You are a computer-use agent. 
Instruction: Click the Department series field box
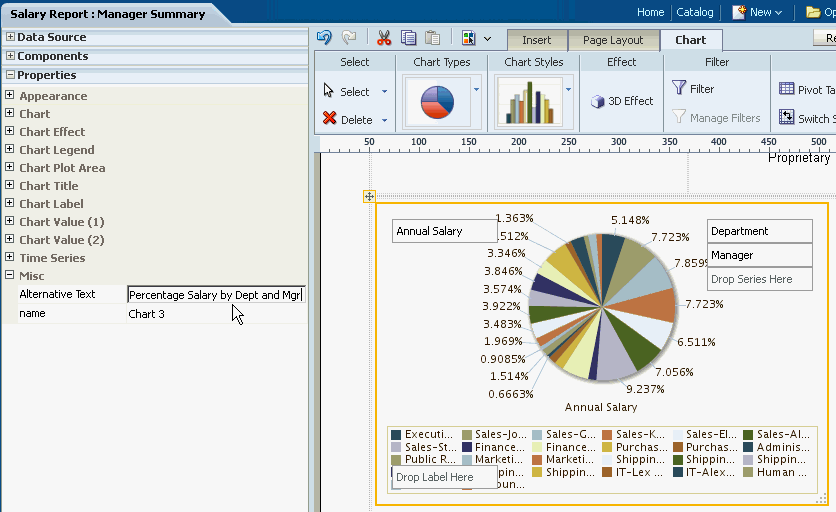click(760, 231)
